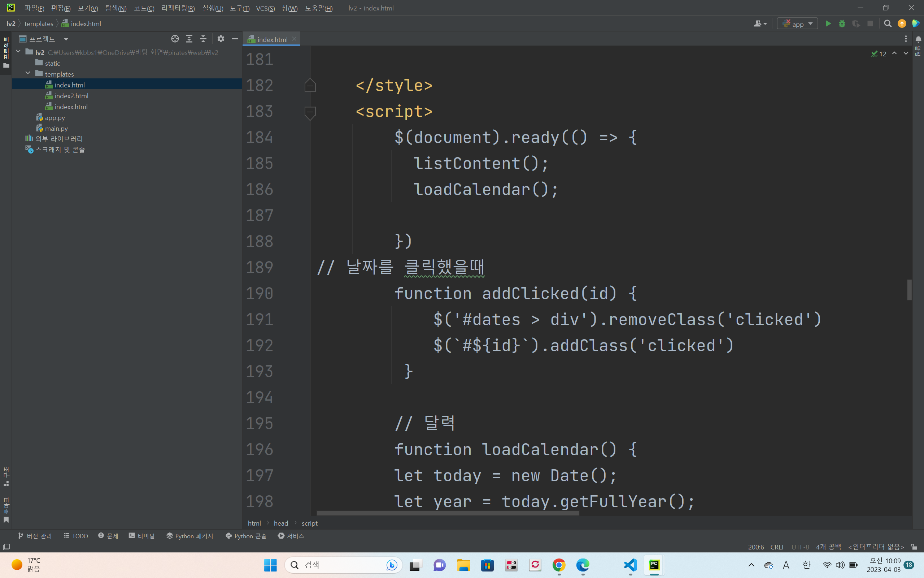The image size is (924, 578).
Task: Open the Tools menu (도구)
Action: point(239,8)
